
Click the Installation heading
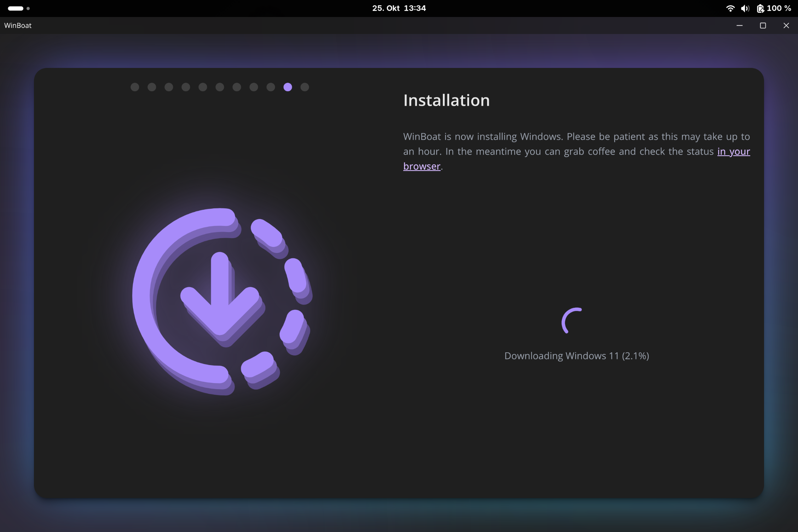[x=446, y=100]
